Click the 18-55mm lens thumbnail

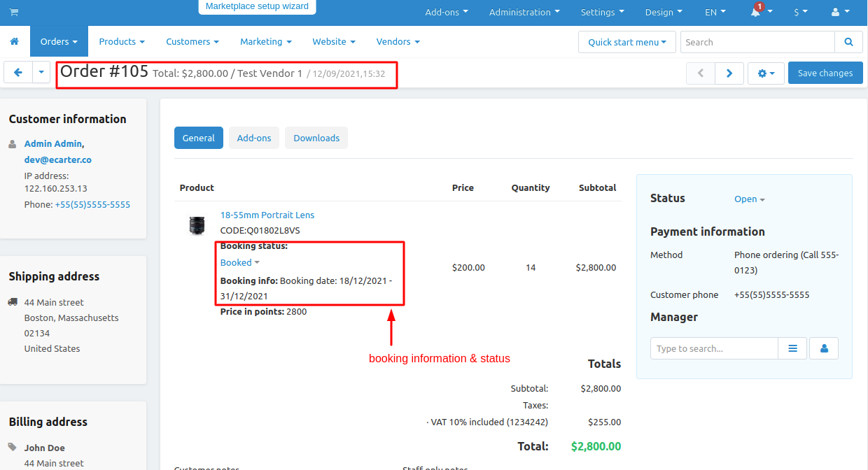(197, 225)
